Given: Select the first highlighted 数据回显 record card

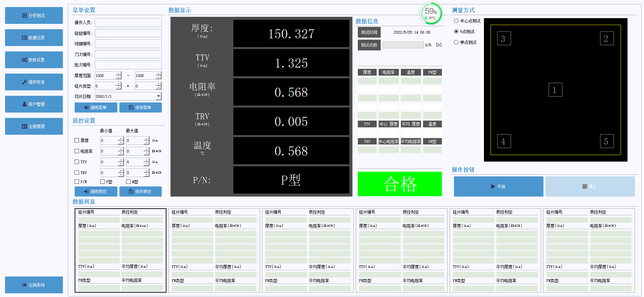Looking at the screenshot, I should click(x=120, y=250).
